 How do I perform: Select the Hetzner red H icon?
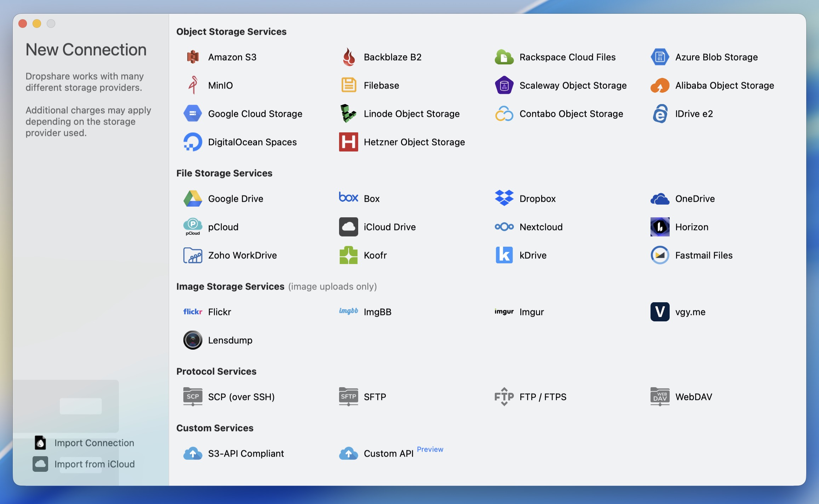(x=348, y=142)
